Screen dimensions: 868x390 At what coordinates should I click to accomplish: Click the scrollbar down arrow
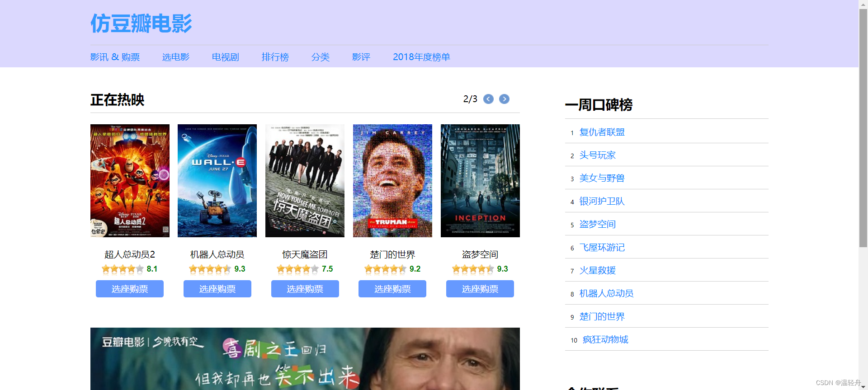[x=863, y=386]
